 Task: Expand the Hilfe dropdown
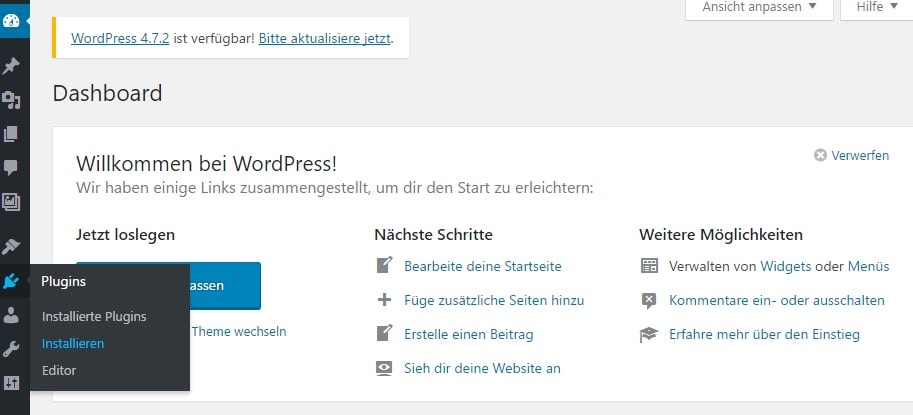(877, 8)
